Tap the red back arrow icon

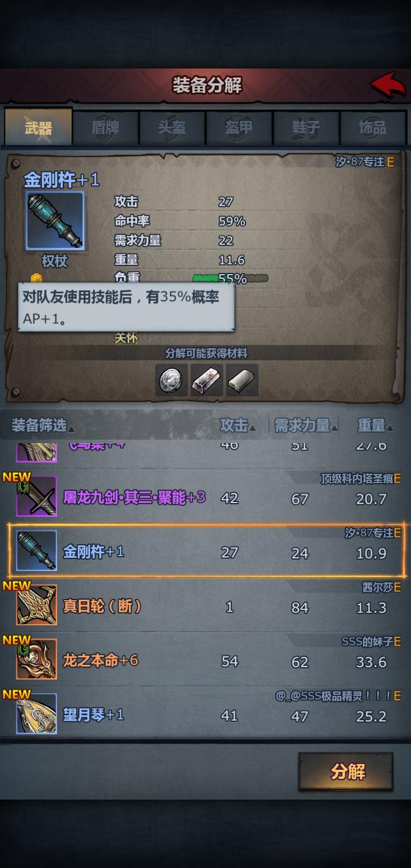(x=388, y=86)
